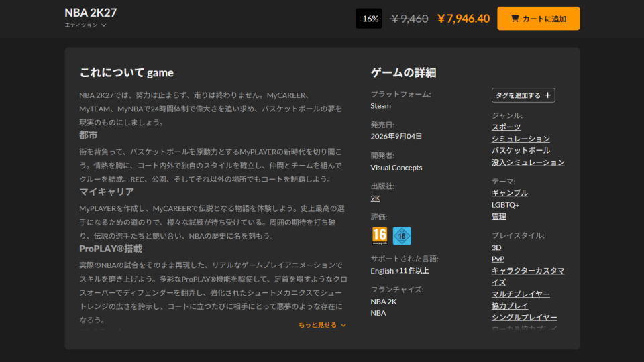Expand description with もっと見せる
The height and width of the screenshot is (362, 644).
pos(322,325)
